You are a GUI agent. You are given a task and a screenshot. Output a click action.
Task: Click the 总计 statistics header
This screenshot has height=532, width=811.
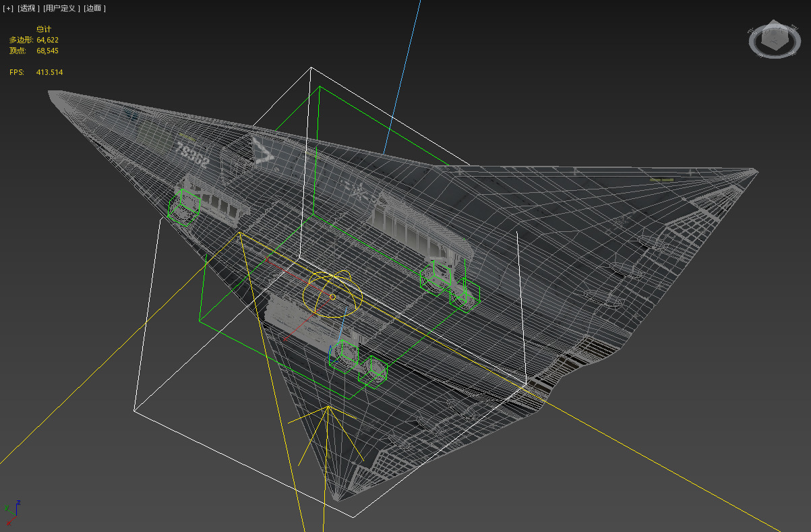click(44, 29)
